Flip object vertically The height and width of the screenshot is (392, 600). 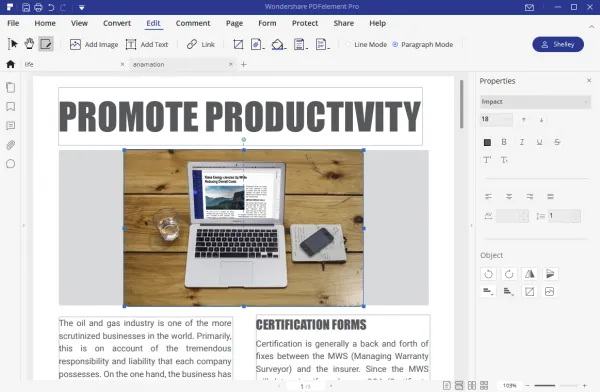[x=550, y=274]
